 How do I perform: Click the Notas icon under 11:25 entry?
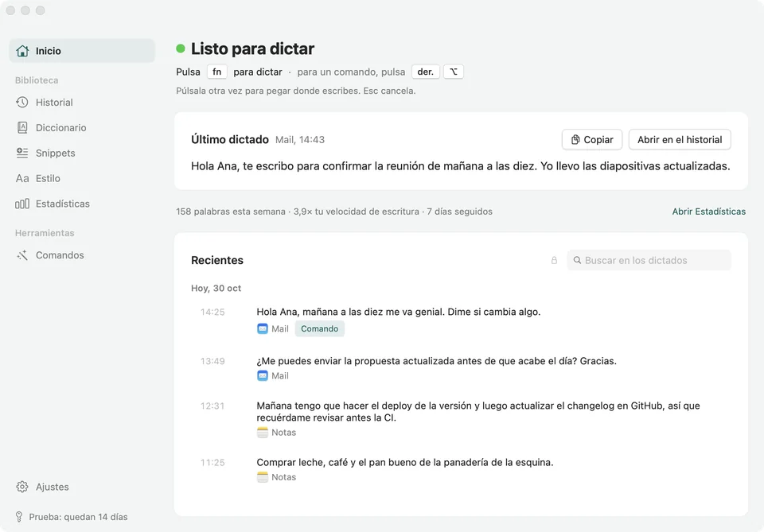pos(263,477)
